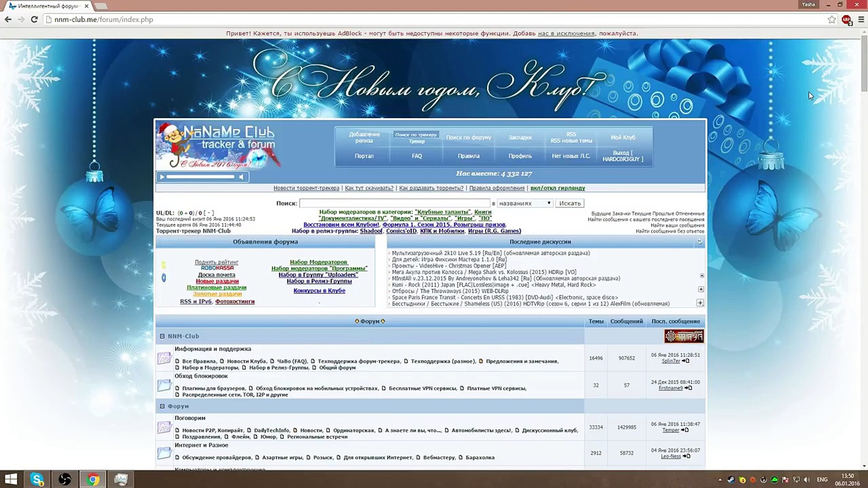Click the manga banner image in NNM-Club row
The image size is (868, 488).
pyautogui.click(x=684, y=336)
